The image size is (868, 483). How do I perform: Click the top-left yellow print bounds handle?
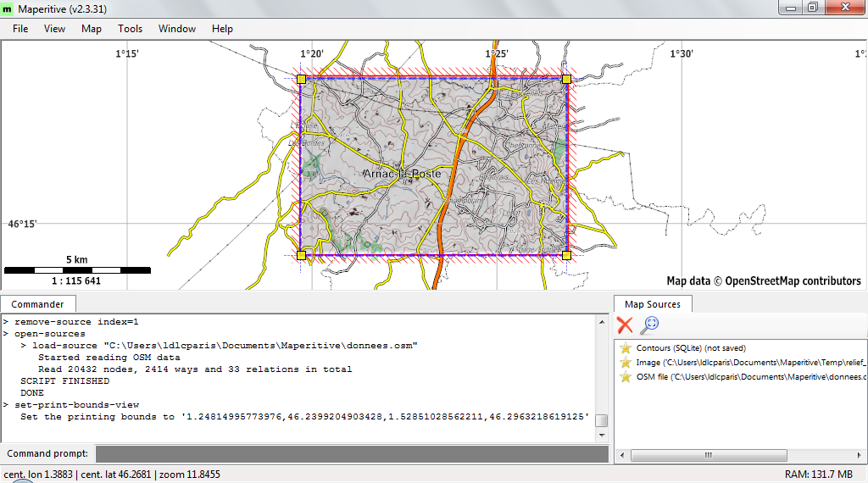click(x=301, y=79)
